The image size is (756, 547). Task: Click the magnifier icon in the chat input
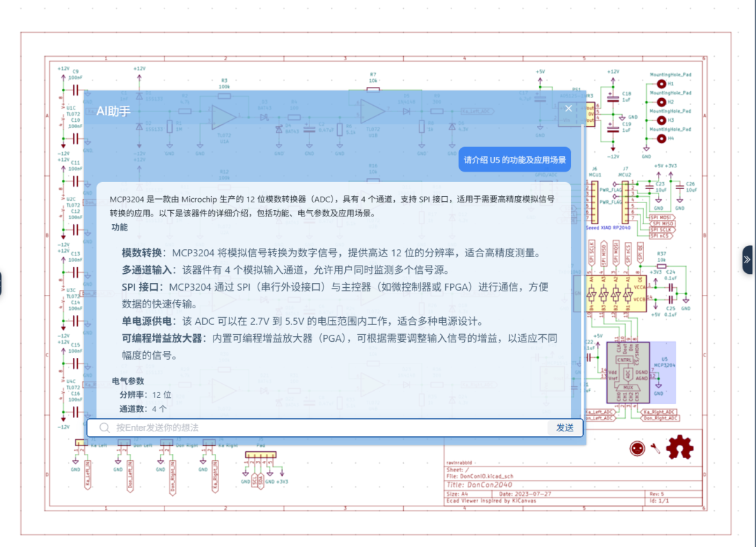tap(104, 428)
